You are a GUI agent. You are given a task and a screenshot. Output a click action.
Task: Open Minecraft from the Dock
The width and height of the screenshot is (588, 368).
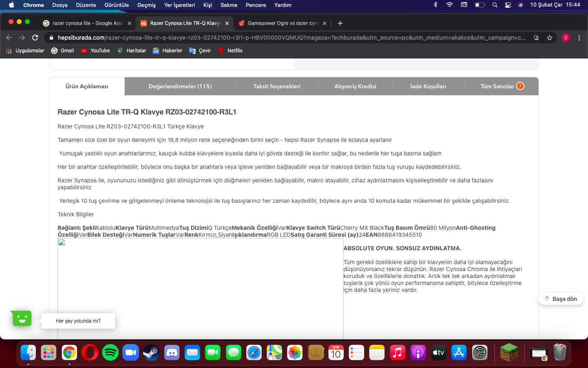(509, 352)
